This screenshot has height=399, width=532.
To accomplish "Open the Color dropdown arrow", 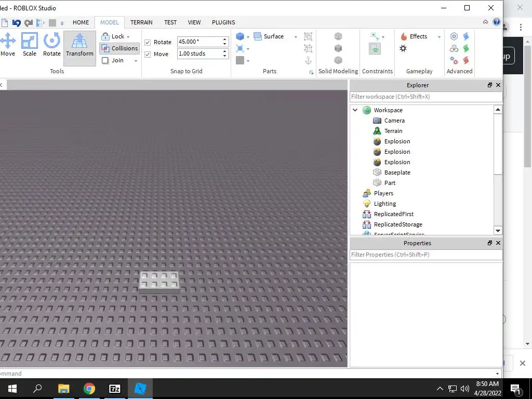I will coord(248,61).
